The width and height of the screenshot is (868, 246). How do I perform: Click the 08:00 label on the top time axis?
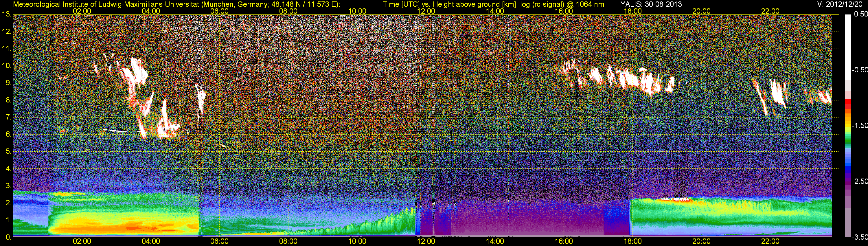point(288,11)
